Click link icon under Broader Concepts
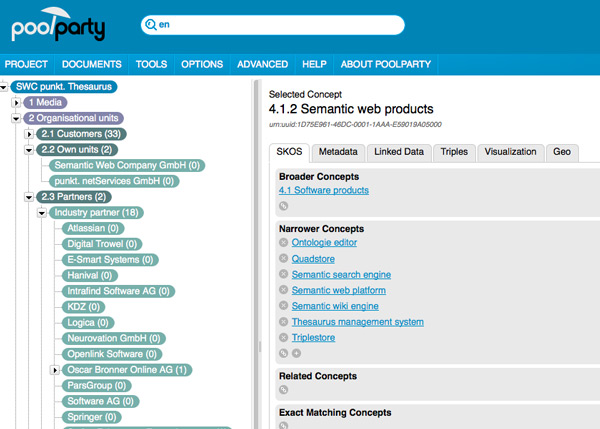This screenshot has width=600, height=429. [284, 206]
